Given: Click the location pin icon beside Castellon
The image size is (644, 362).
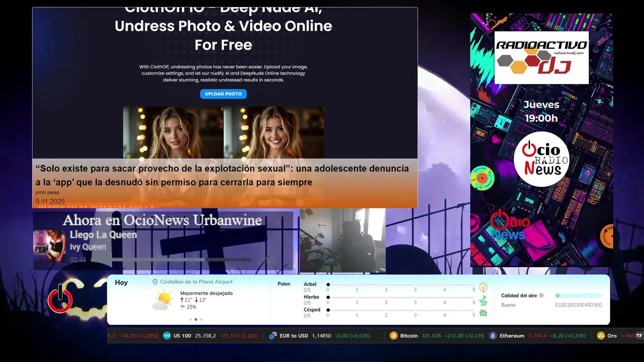Looking at the screenshot, I should (155, 282).
